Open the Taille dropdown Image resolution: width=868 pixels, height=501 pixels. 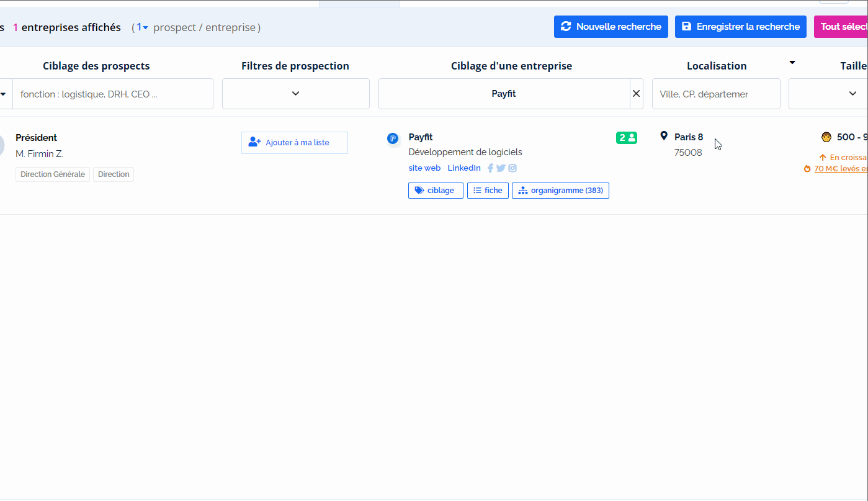coord(828,94)
